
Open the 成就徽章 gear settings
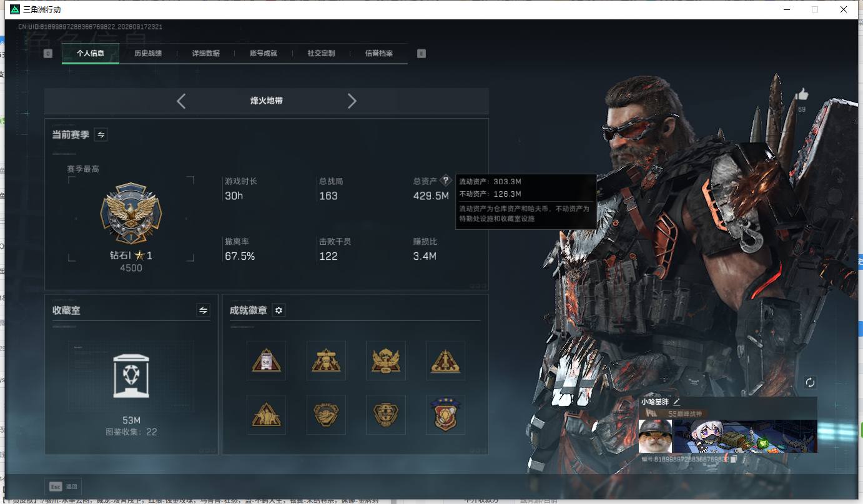279,310
